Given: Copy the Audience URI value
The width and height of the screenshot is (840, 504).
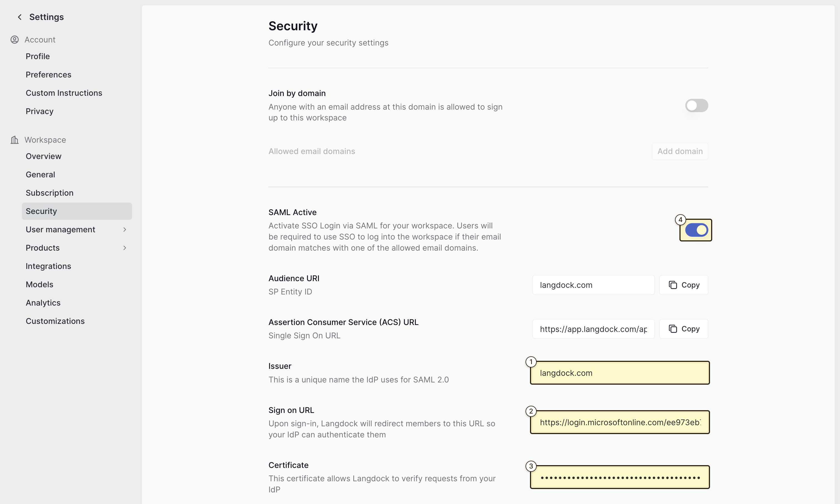Looking at the screenshot, I should 683,285.
